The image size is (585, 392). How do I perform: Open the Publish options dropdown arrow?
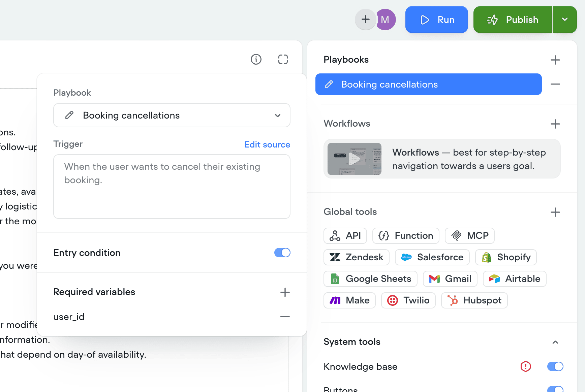pyautogui.click(x=565, y=20)
